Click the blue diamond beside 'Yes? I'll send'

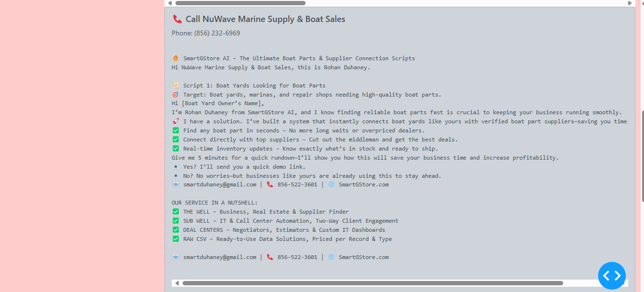point(175,167)
